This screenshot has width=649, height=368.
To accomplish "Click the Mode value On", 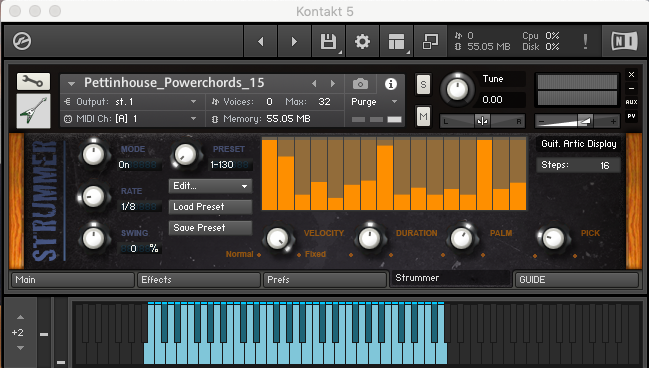I will [124, 165].
